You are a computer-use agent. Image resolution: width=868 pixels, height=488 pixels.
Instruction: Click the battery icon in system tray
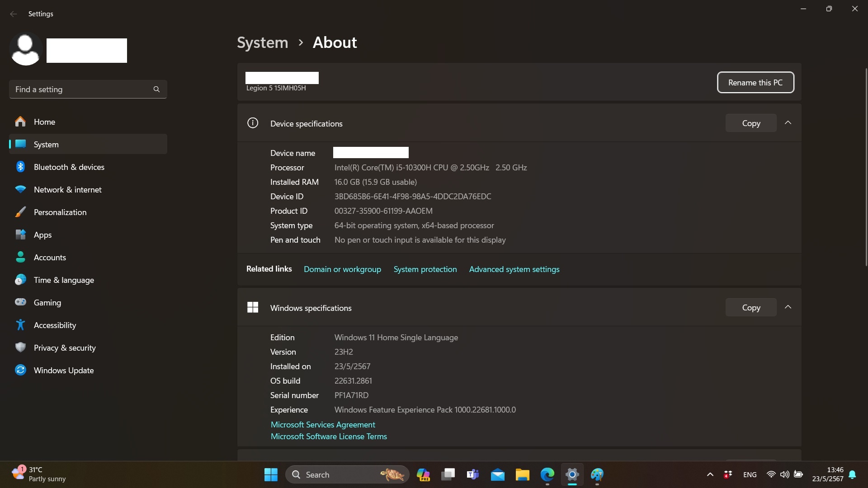[x=798, y=474]
